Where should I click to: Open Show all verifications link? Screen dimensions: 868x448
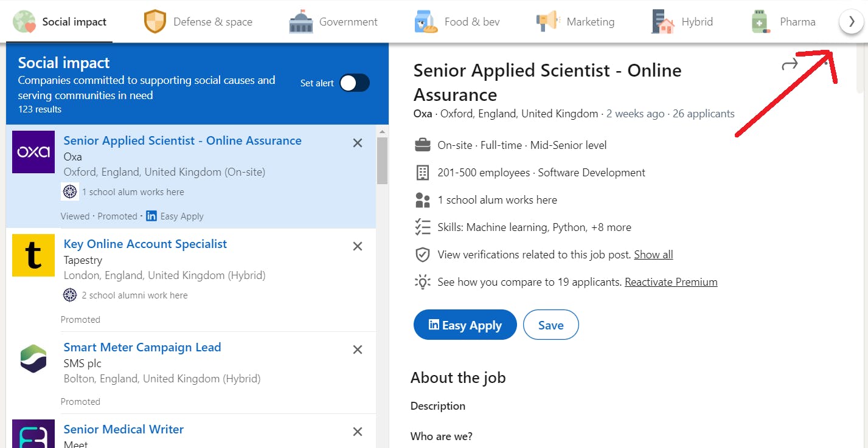tap(653, 255)
